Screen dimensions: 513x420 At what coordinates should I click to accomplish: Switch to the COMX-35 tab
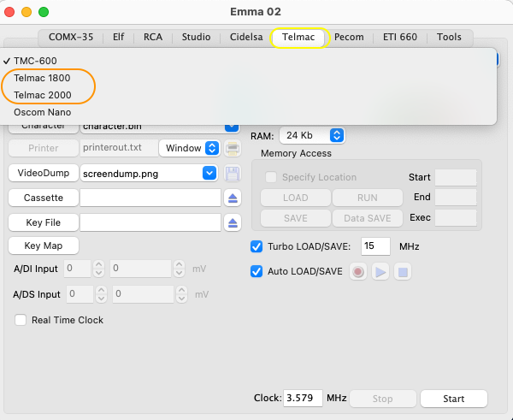(71, 37)
